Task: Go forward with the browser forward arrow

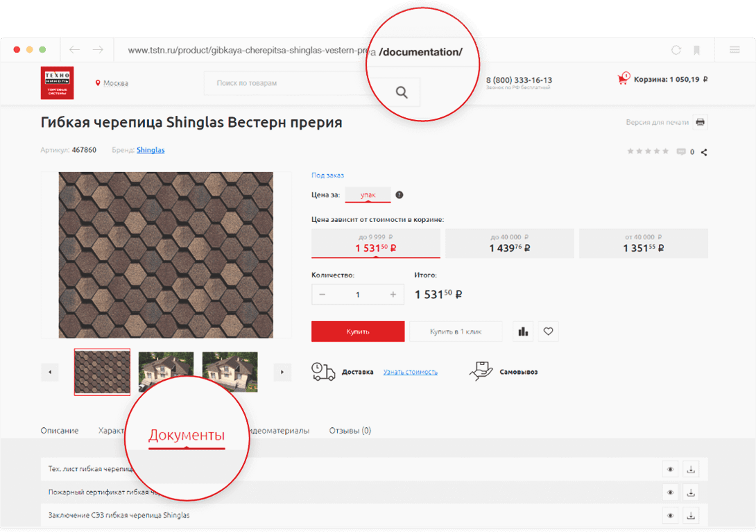Action: point(98,50)
